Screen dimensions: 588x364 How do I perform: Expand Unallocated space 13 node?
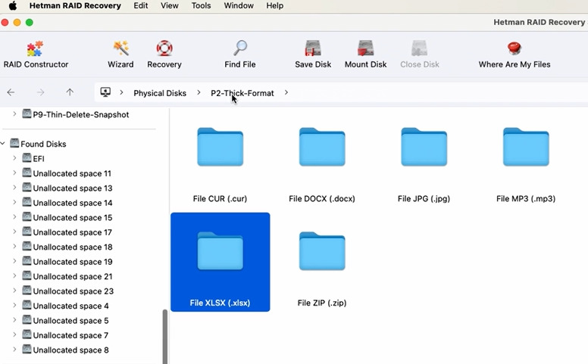pyautogui.click(x=14, y=188)
